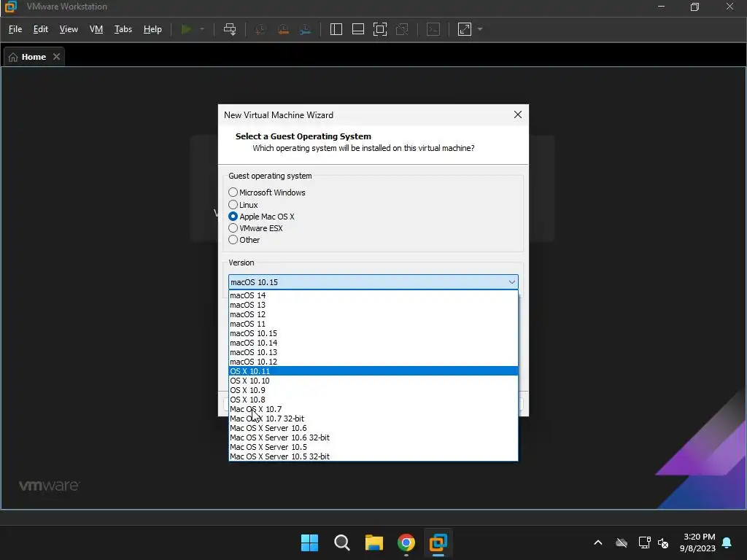Collapse the Version combo box showing macOS 10.15

(373, 282)
